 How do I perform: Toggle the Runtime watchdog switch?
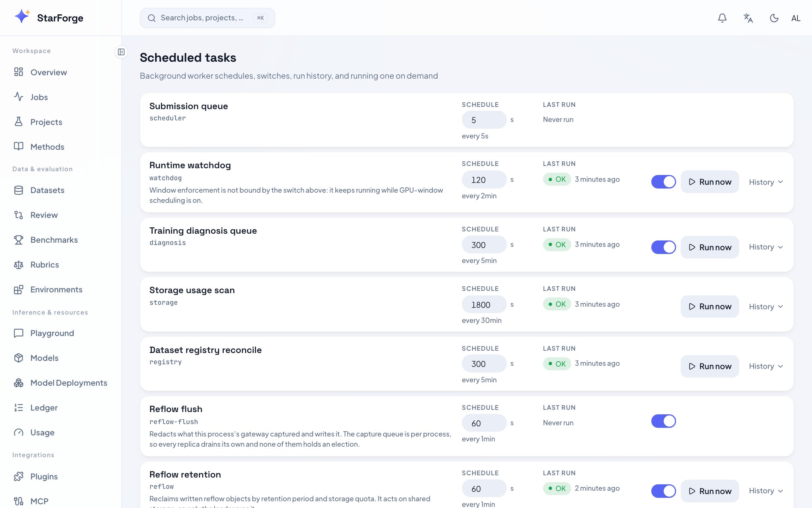coord(664,182)
